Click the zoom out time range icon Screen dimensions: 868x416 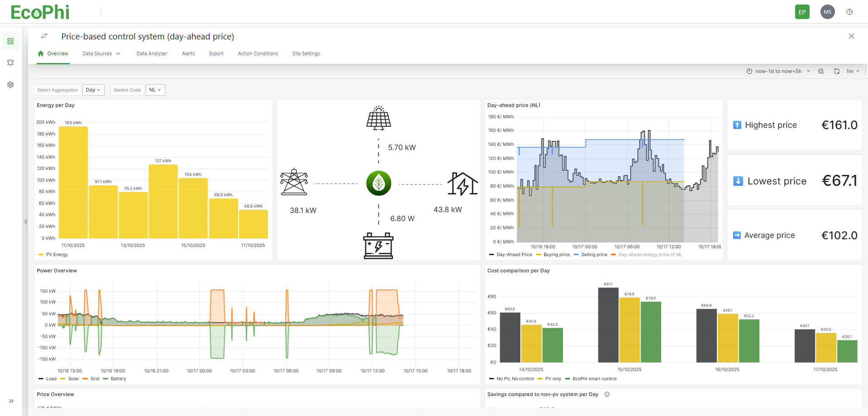tap(820, 71)
